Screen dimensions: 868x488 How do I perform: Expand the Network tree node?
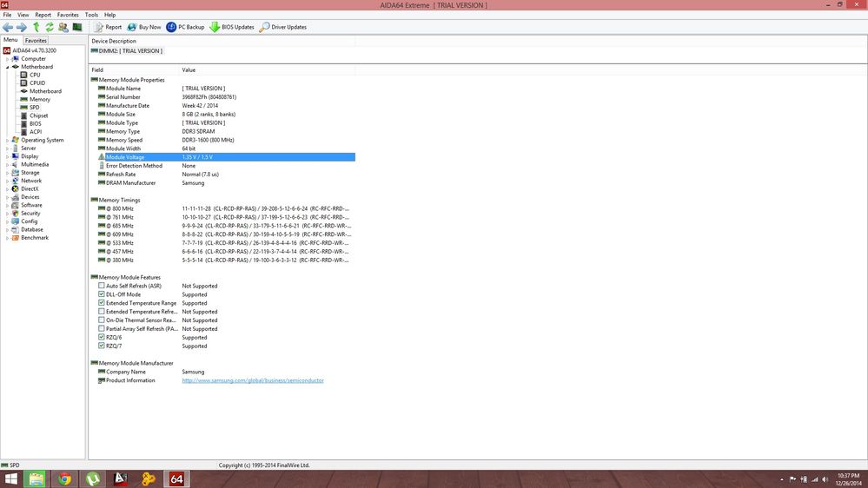point(7,181)
